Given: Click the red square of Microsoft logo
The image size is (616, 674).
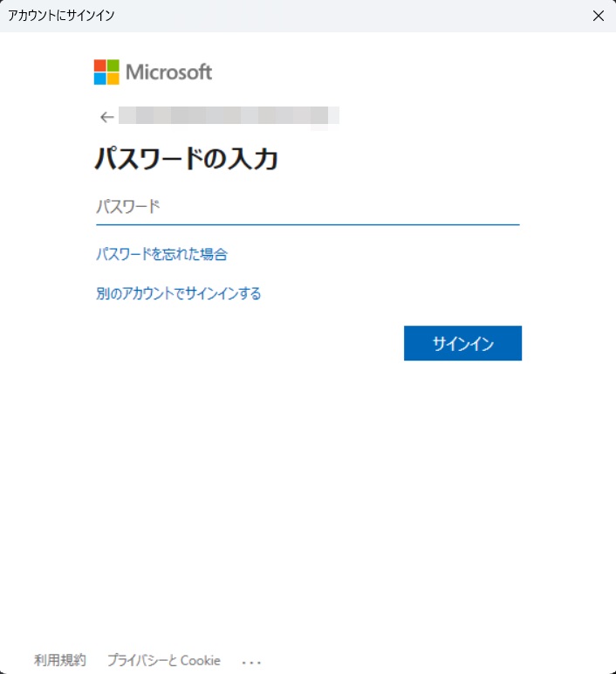Looking at the screenshot, I should coord(99,65).
